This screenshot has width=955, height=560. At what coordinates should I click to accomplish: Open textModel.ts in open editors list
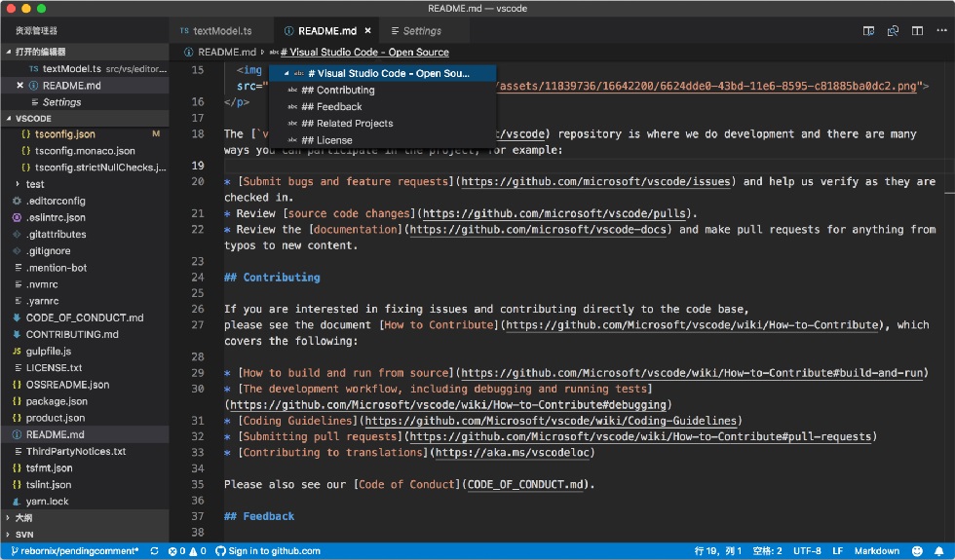pos(85,69)
